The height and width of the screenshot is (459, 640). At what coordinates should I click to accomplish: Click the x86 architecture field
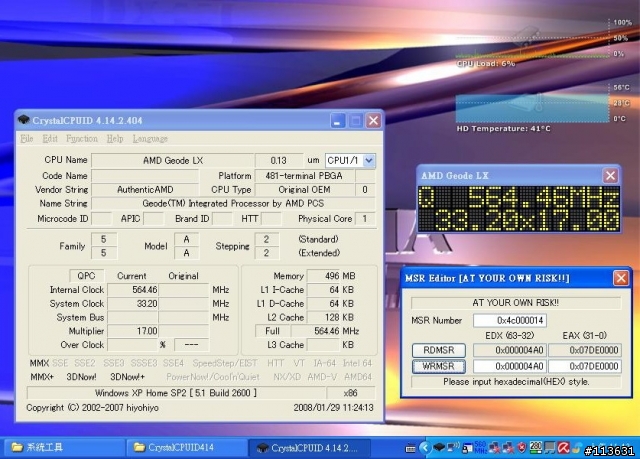[350, 393]
